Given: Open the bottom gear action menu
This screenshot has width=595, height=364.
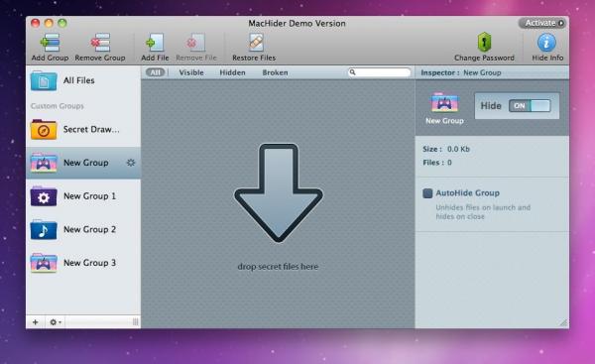Looking at the screenshot, I should pos(56,322).
